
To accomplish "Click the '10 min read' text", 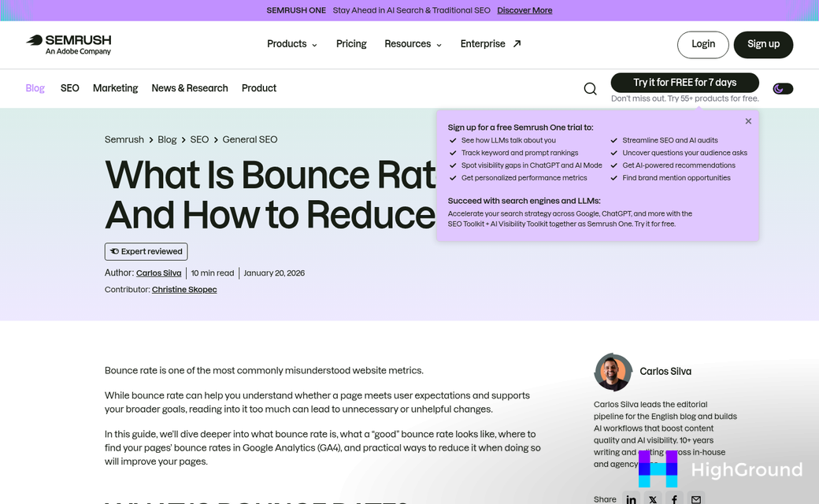I will pos(213,273).
